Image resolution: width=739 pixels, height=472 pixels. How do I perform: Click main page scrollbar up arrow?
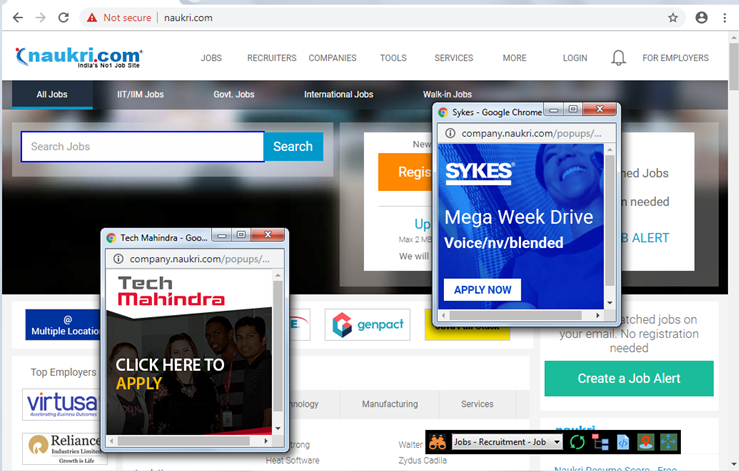click(x=733, y=38)
